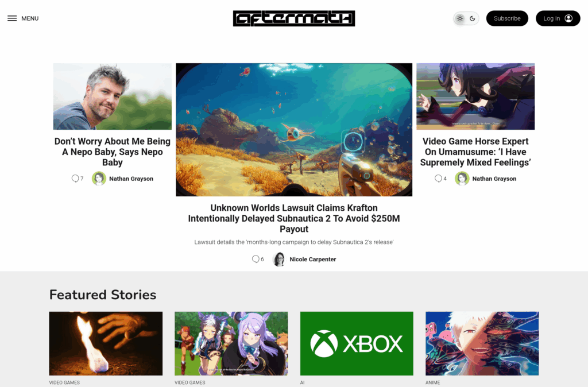Click the Subscribe button

click(x=507, y=18)
